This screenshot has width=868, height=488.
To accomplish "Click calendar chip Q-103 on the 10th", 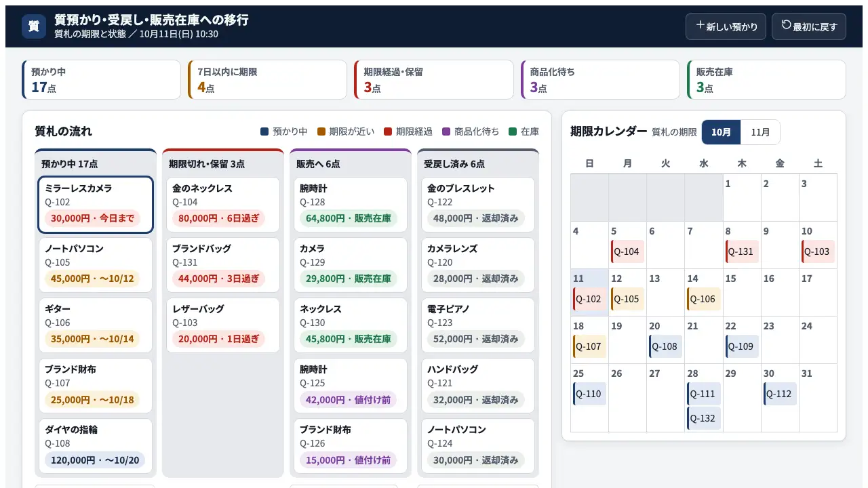I will click(x=818, y=251).
